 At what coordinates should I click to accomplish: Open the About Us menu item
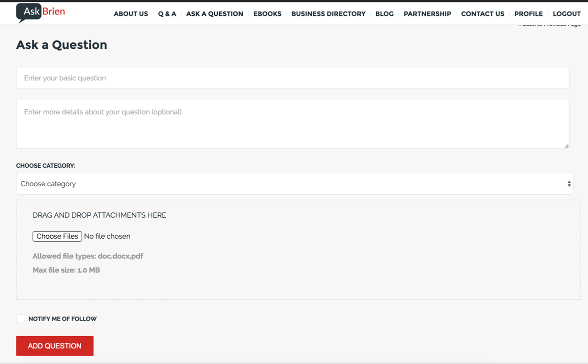[130, 14]
